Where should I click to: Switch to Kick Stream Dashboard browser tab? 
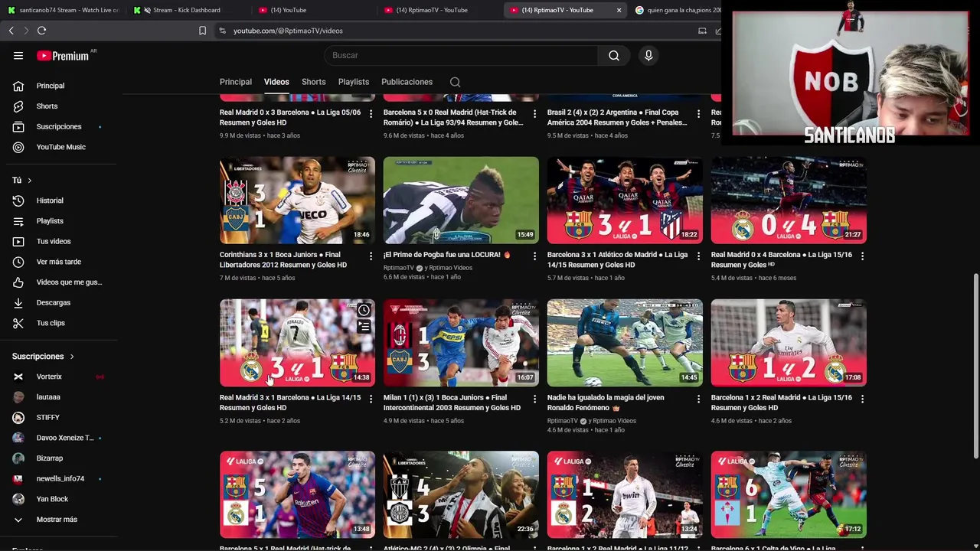[x=187, y=10]
